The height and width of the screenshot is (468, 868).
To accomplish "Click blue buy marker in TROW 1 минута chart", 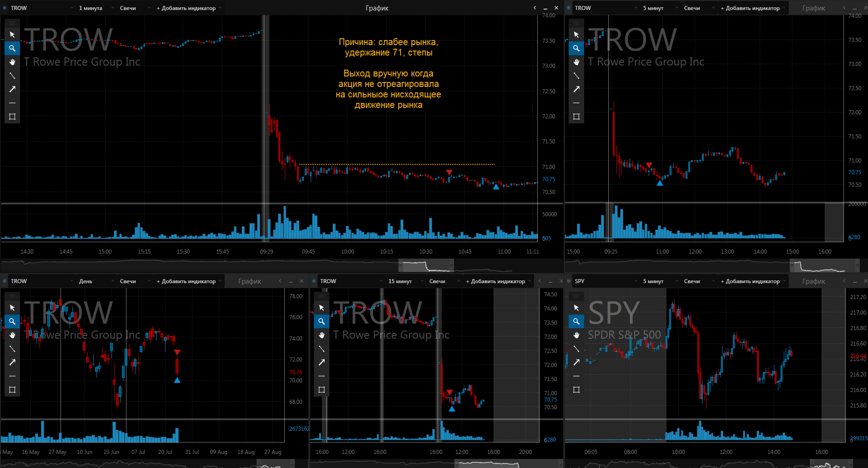I will click(496, 186).
